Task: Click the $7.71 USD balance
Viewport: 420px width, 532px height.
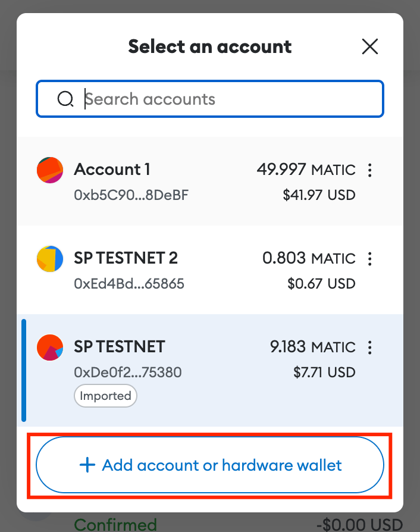Action: tap(324, 373)
